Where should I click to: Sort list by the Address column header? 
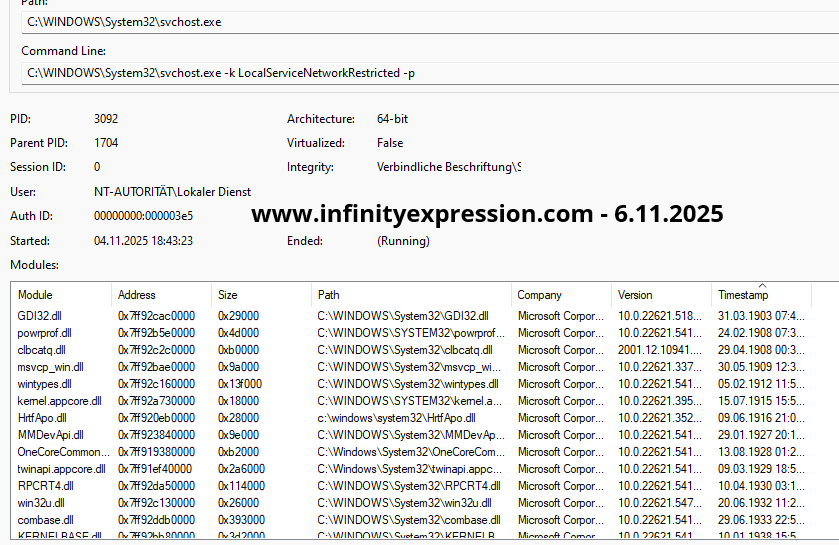160,295
